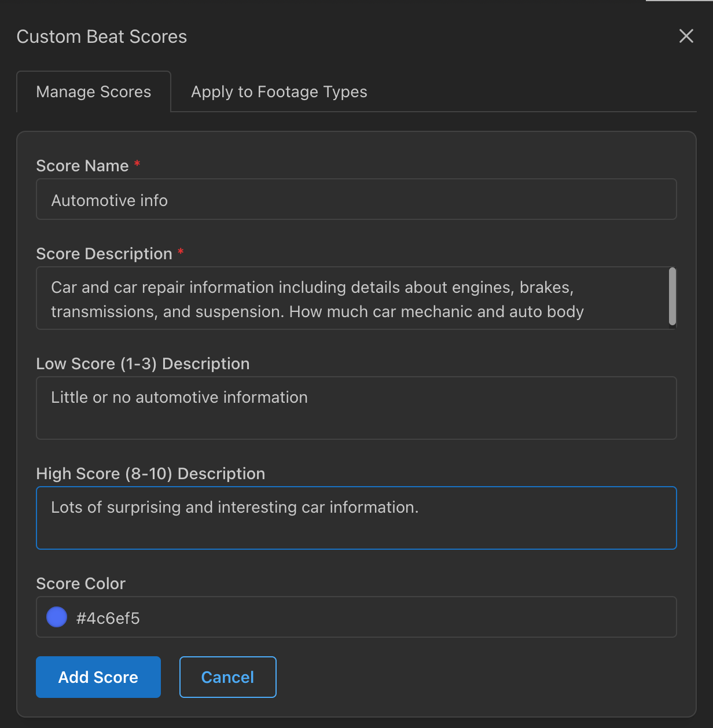Click into the High Score description box
713x728 pixels.
[356, 518]
